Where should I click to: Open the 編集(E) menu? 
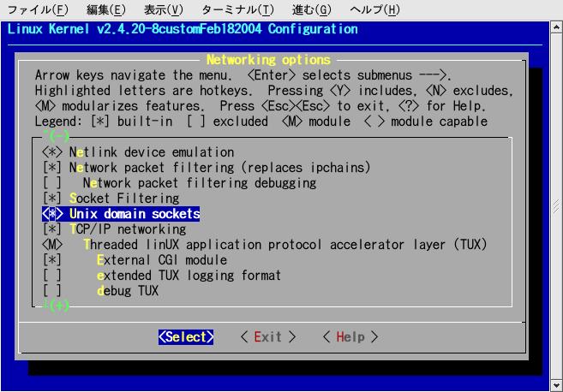[106, 9]
